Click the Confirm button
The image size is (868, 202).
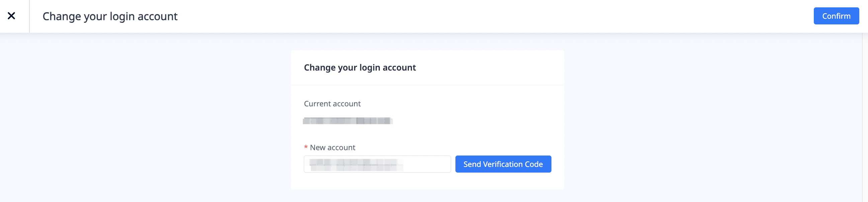pyautogui.click(x=836, y=16)
